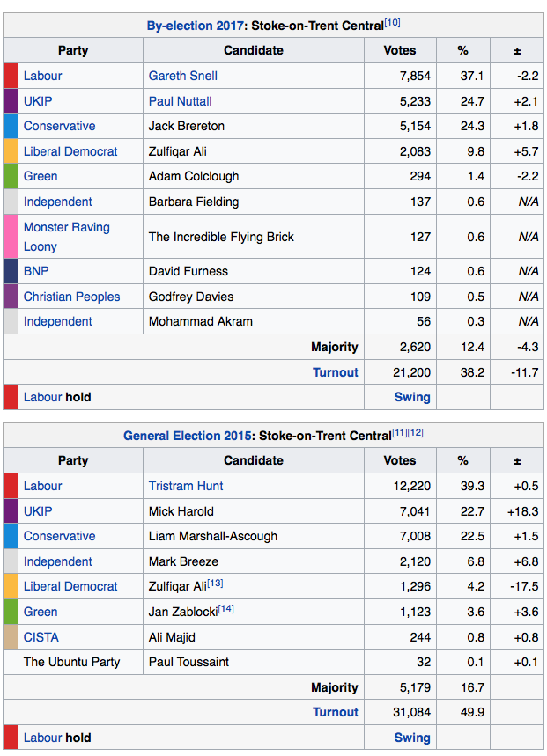Screen dimensions: 547x756
Task: Click David Furness candidate name
Action: 188,271
